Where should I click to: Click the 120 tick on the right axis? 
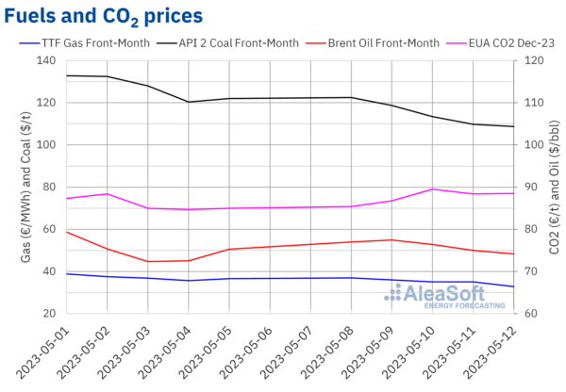[x=524, y=60]
